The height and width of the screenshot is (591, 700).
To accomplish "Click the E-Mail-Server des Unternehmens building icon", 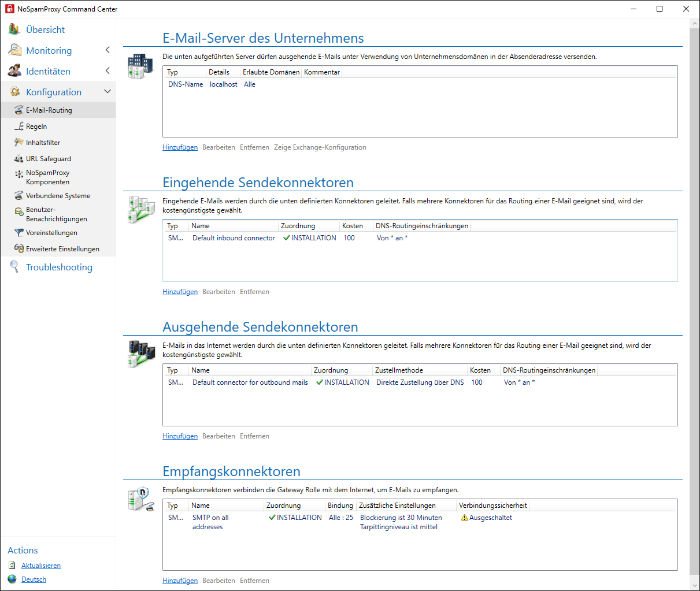I will [x=140, y=66].
